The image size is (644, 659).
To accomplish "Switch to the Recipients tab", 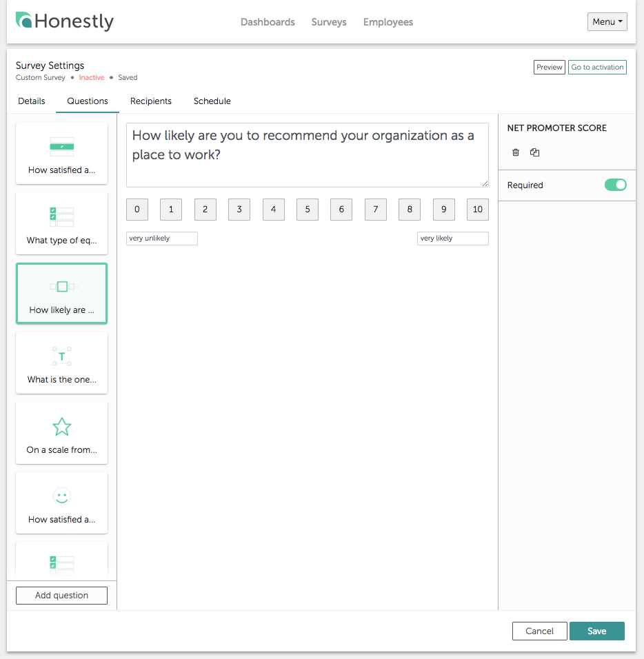I will 150,101.
